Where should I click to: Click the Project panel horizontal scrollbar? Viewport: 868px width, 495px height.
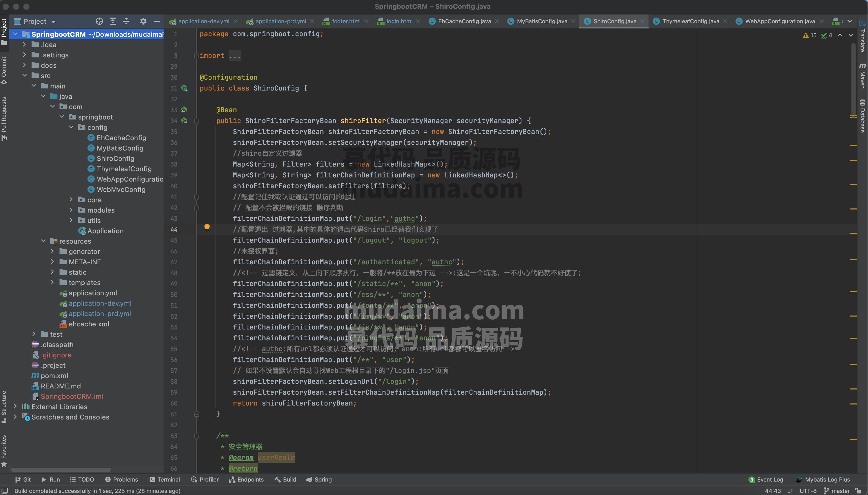[x=61, y=469]
